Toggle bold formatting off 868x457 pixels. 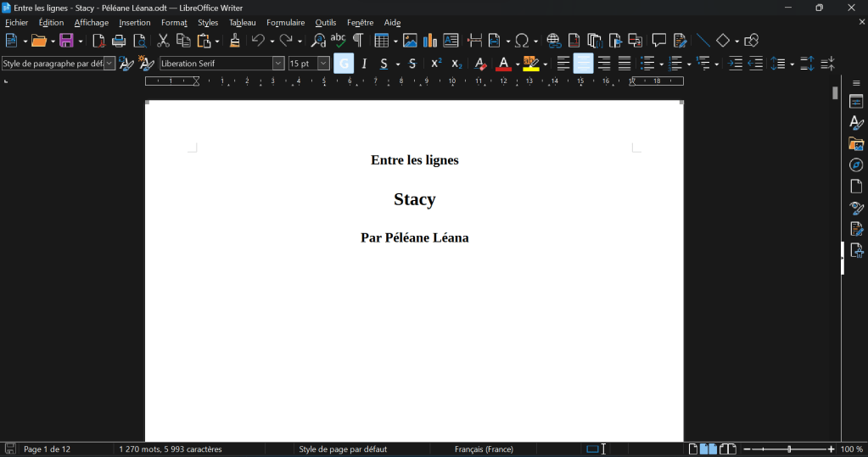(x=344, y=64)
